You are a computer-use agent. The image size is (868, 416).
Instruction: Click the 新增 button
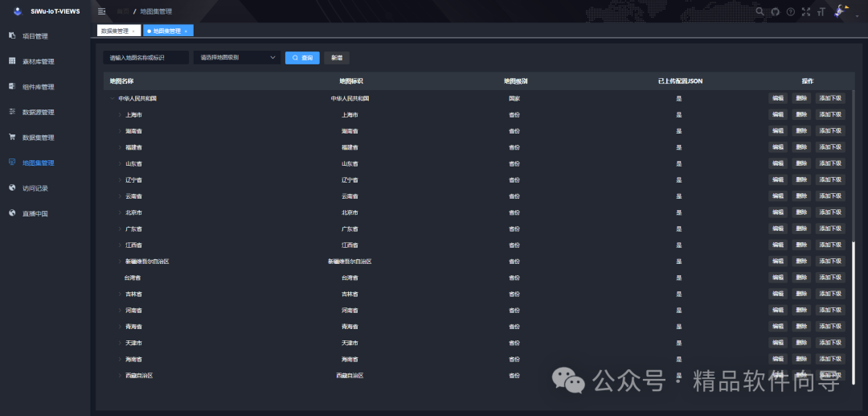click(337, 58)
